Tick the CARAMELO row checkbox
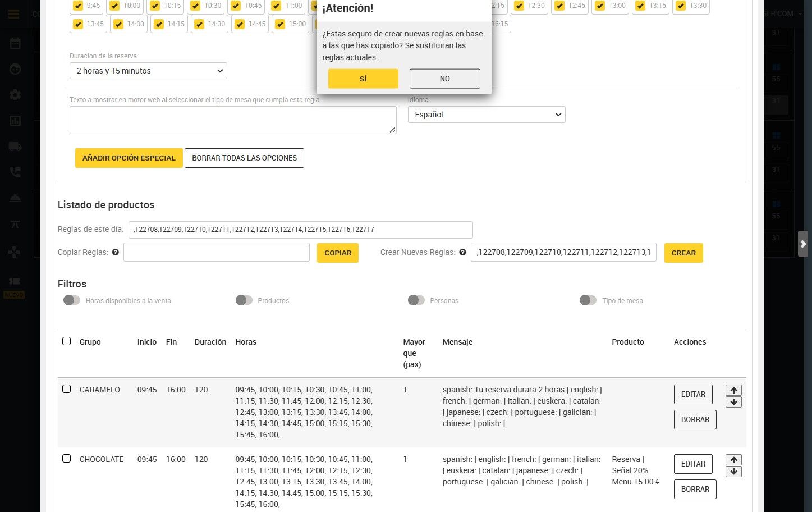This screenshot has width=812, height=512. tap(66, 389)
